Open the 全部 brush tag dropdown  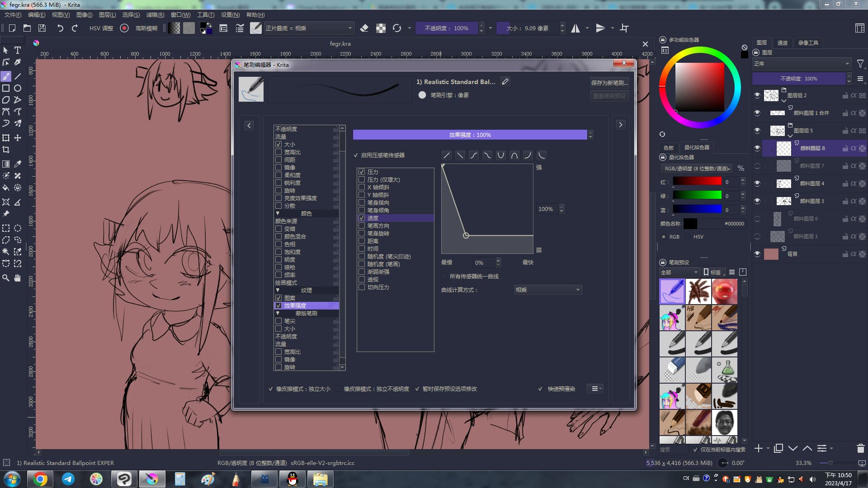(x=679, y=272)
